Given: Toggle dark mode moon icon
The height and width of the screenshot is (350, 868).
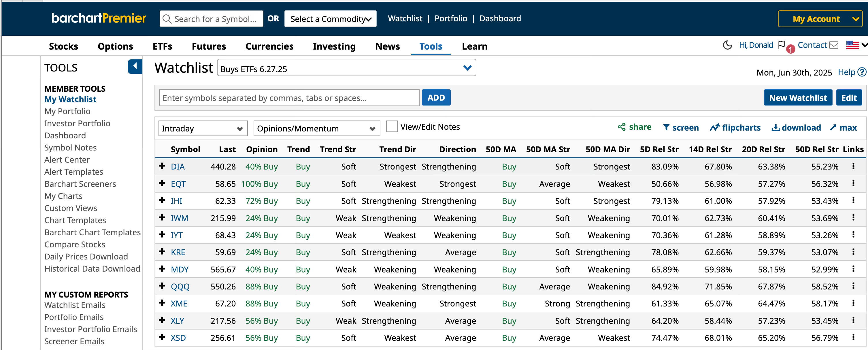Looking at the screenshot, I should [x=727, y=45].
